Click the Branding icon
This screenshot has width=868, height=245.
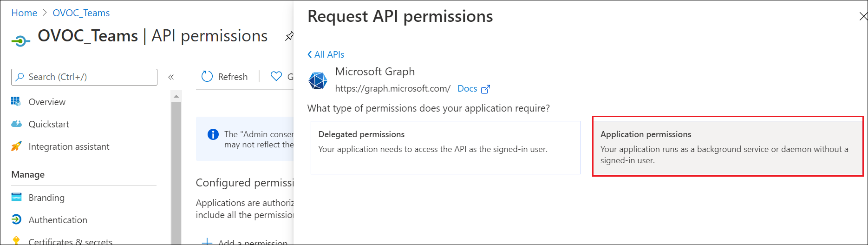(16, 197)
